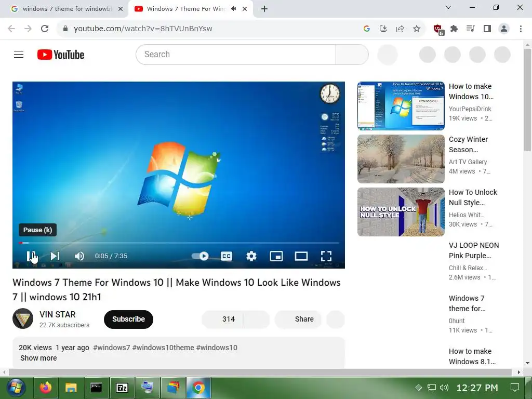Open the video in full screen
Viewport: 532px width, 399px height.
pos(326,256)
